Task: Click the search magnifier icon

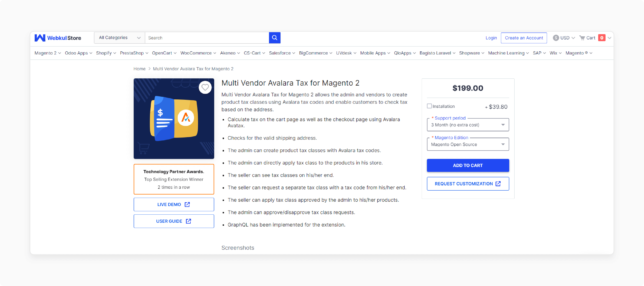Action: coord(274,38)
